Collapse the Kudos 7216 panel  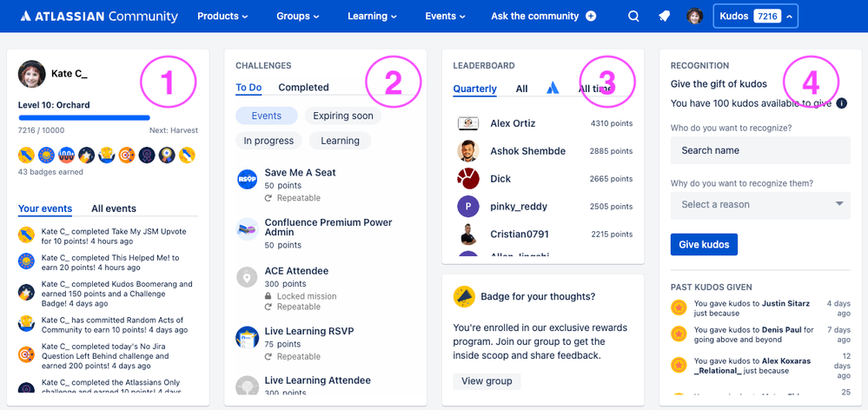(756, 16)
